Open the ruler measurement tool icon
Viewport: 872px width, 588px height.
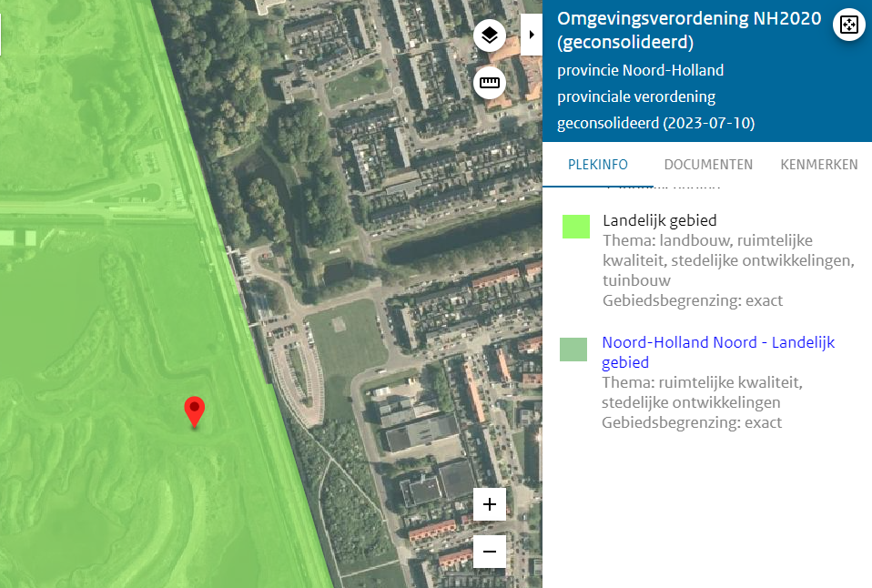click(489, 83)
